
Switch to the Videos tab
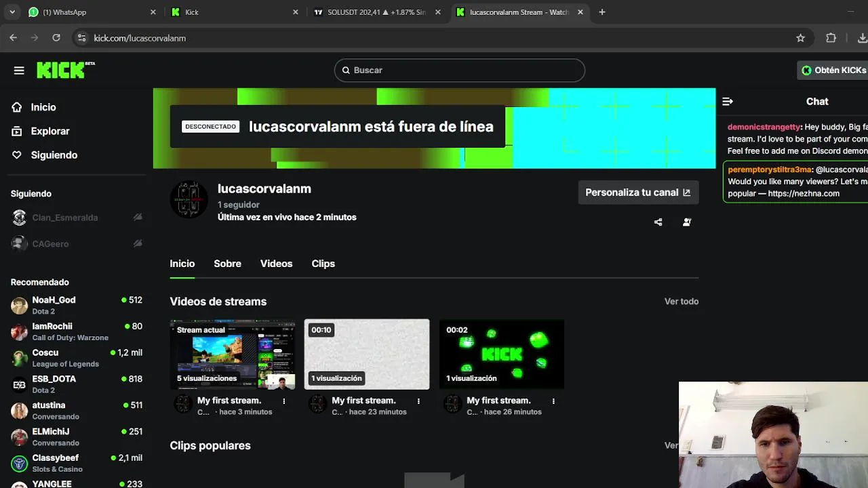coord(276,264)
